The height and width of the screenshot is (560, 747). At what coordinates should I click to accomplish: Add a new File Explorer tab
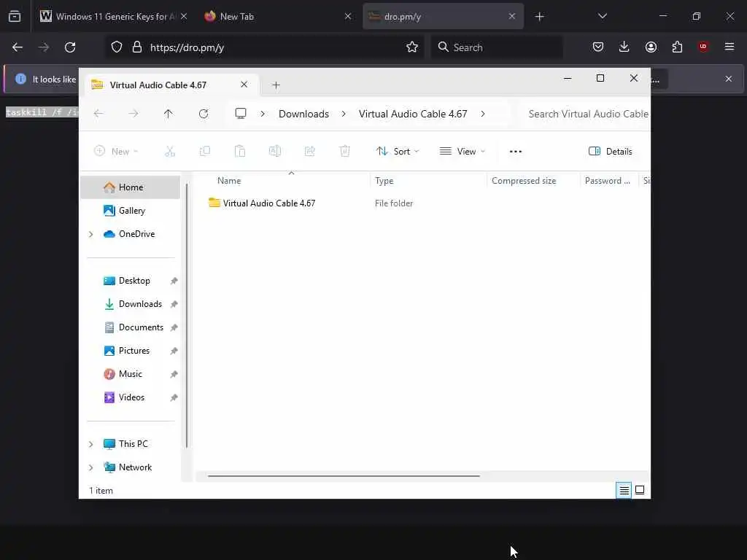pos(276,85)
